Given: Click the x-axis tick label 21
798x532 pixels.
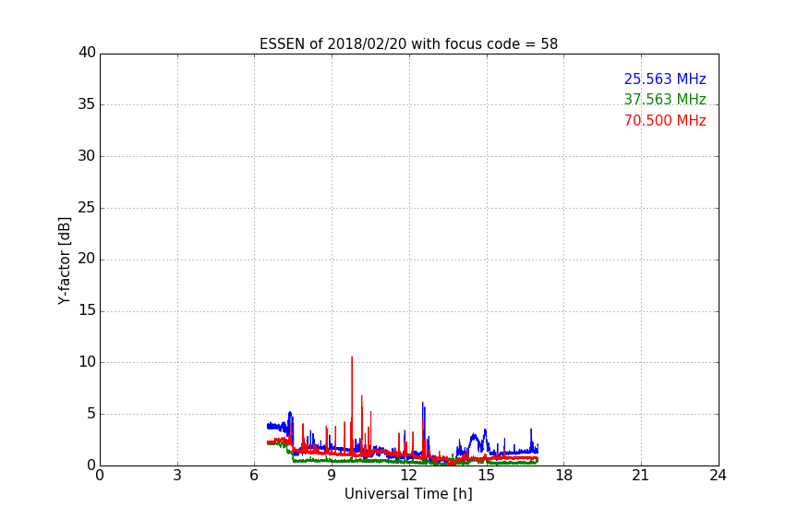Looking at the screenshot, I should tap(641, 476).
